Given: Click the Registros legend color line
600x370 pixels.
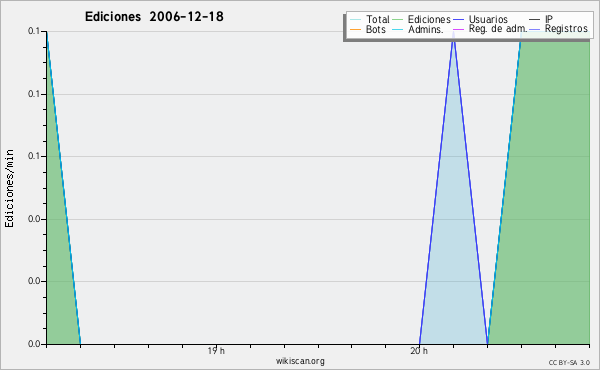Looking at the screenshot, I should pyautogui.click(x=534, y=29).
